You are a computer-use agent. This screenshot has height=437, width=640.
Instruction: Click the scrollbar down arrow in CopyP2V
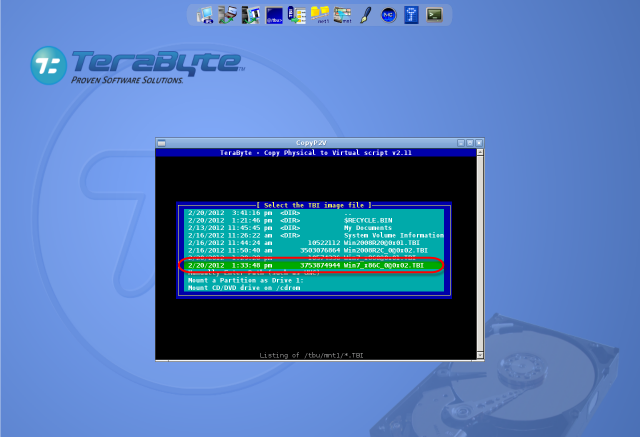pyautogui.click(x=480, y=355)
